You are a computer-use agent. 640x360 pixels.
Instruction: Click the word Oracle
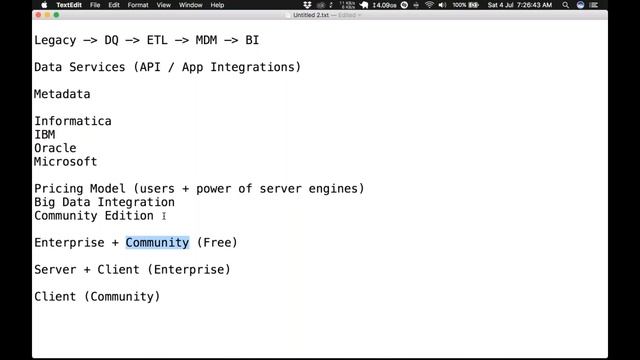[x=55, y=148]
